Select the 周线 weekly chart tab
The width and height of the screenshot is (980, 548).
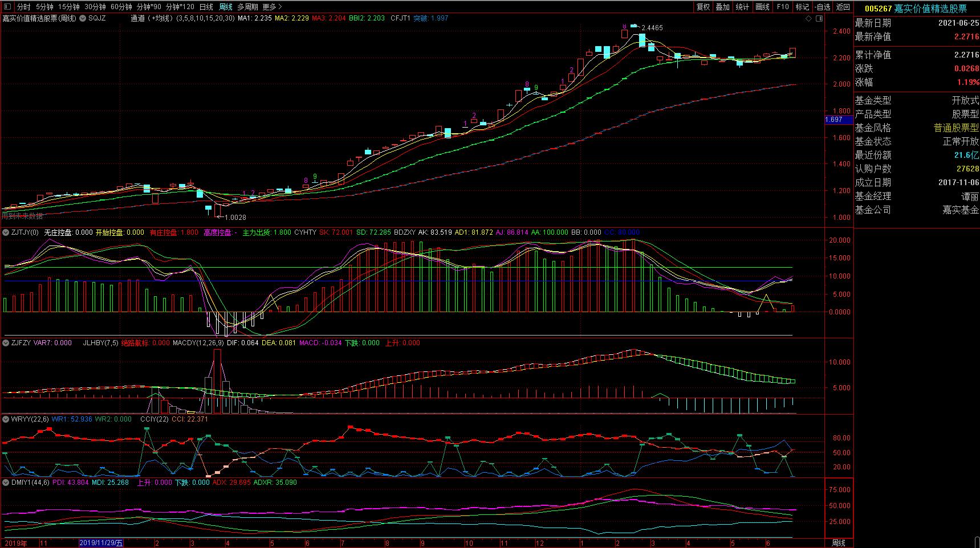pos(226,7)
